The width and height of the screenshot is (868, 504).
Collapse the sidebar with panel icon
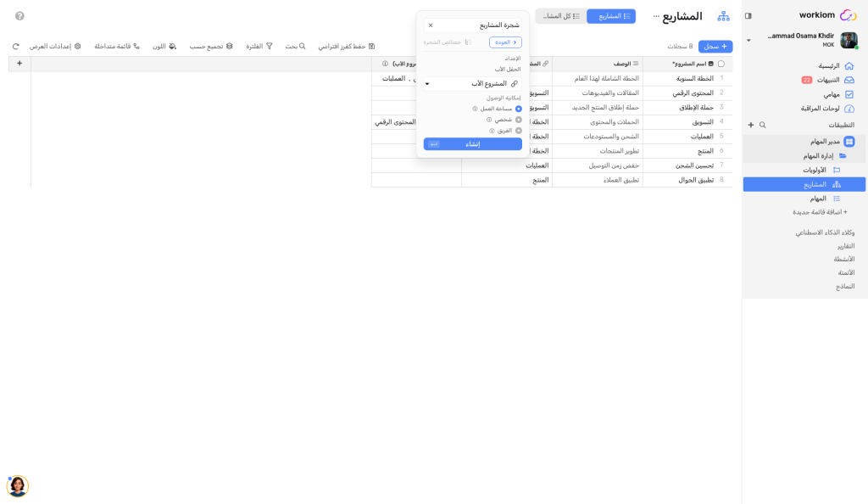point(748,16)
